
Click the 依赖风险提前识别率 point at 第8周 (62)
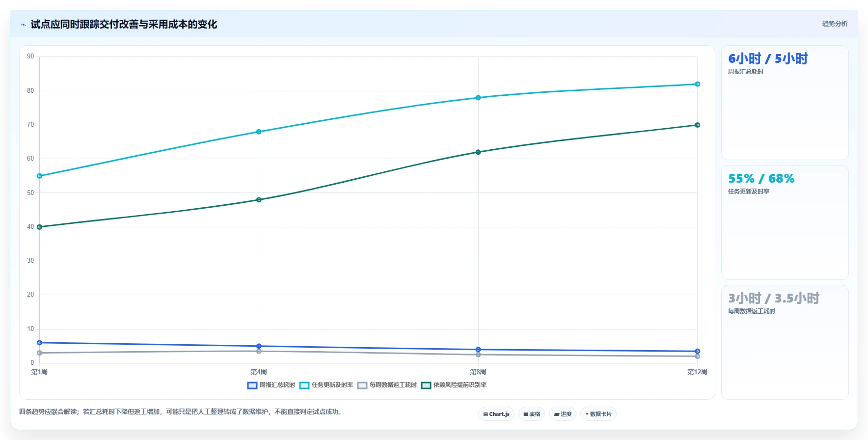click(478, 152)
